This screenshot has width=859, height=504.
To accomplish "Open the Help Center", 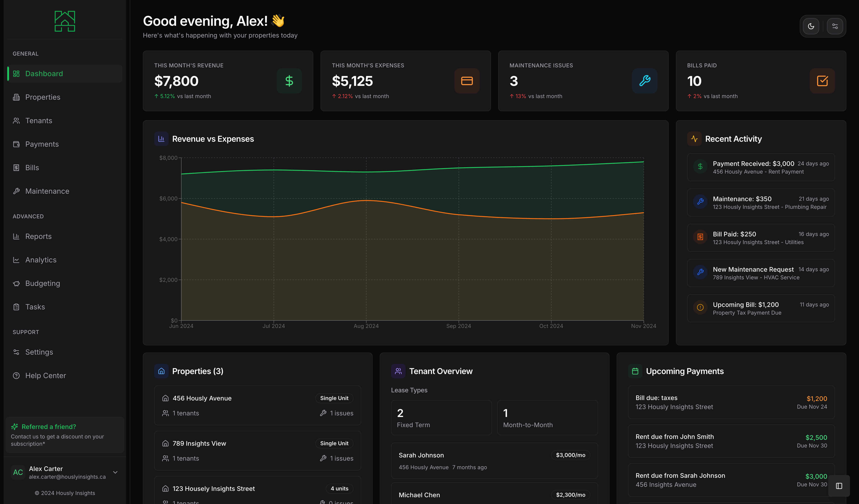I will (65, 376).
